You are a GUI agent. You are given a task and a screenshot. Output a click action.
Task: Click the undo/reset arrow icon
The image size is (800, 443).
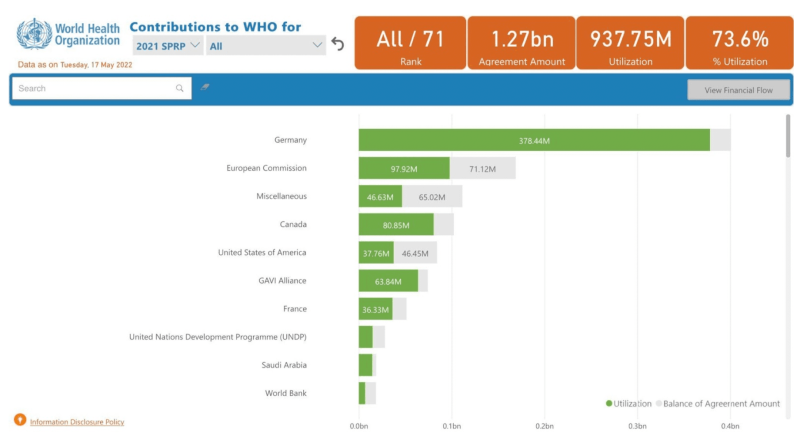pyautogui.click(x=337, y=44)
